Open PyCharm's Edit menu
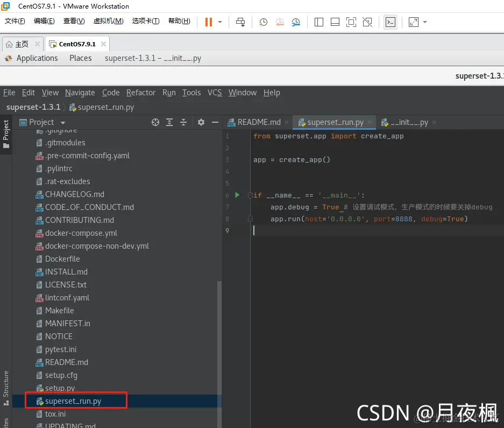This screenshot has height=428, width=504. [x=29, y=93]
